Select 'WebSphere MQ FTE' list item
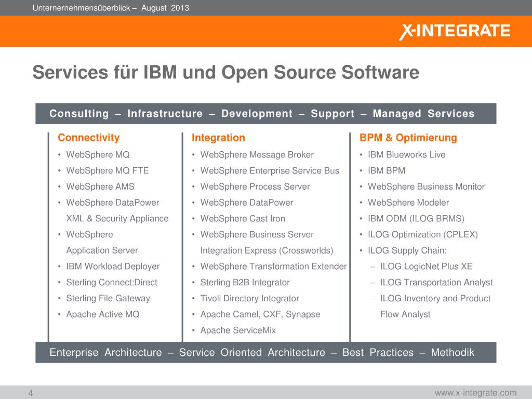Image resolution: width=532 pixels, height=399 pixels. coord(107,170)
